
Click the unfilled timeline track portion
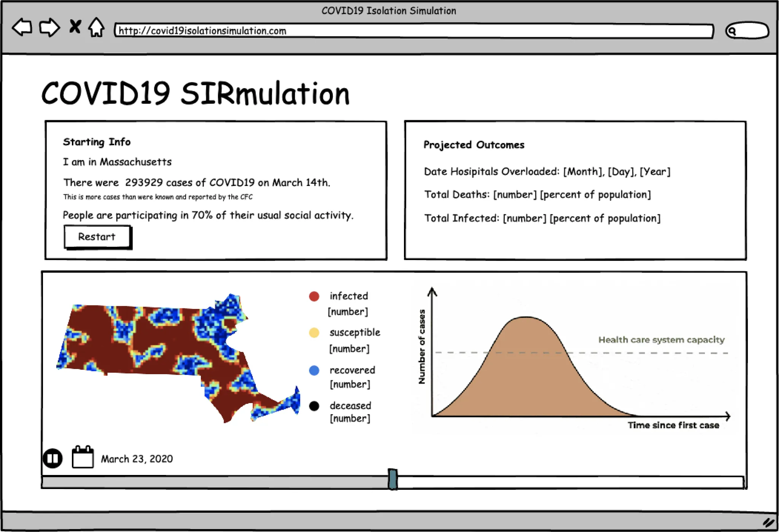tap(571, 482)
